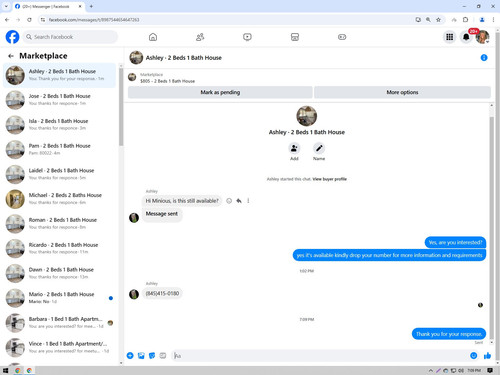500x375 pixels.
Task: Go to the Home feed icon
Action: pos(153,37)
